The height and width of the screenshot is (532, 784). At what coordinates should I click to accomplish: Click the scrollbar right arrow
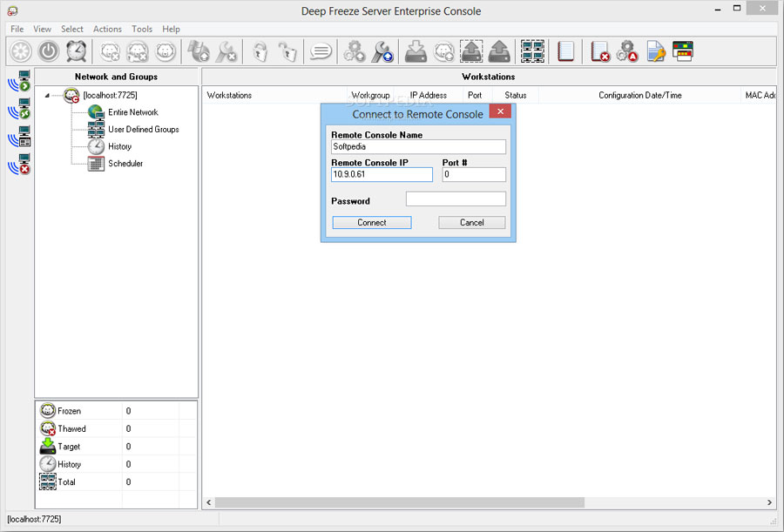click(769, 502)
